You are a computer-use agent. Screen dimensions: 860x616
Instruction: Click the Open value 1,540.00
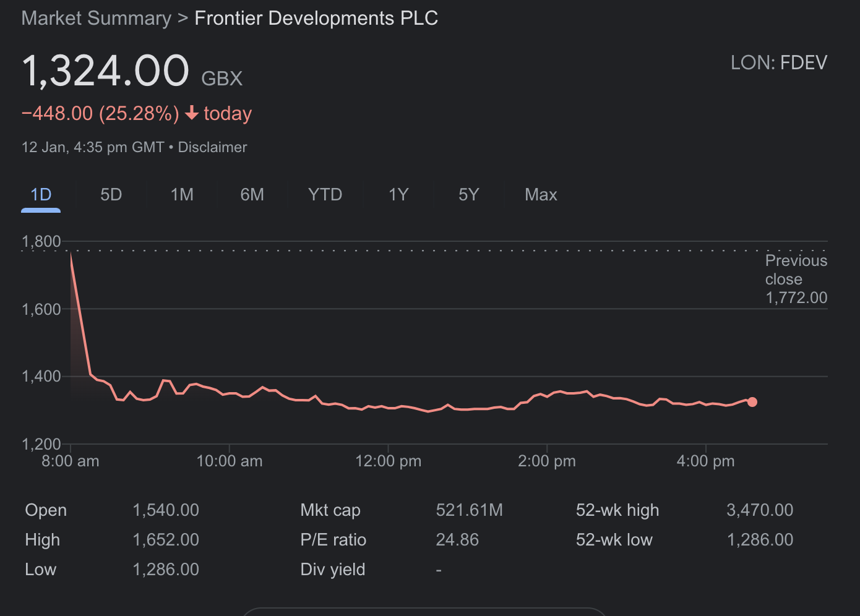pyautogui.click(x=166, y=510)
